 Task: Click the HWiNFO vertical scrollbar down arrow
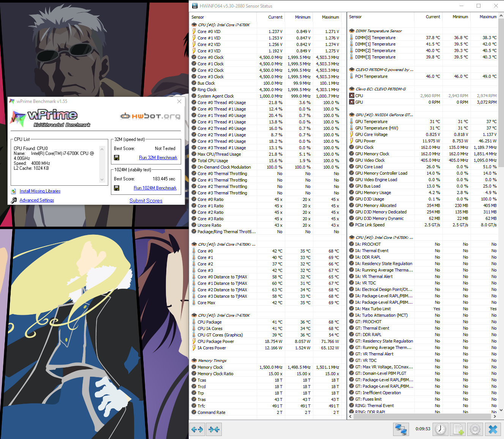[501, 410]
